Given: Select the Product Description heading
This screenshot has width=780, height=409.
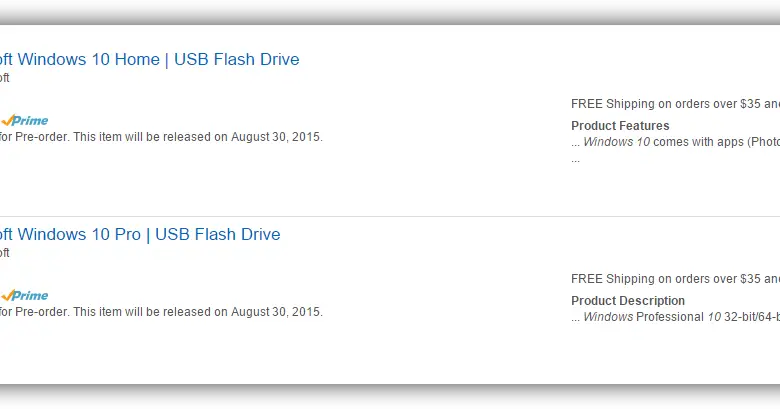Looking at the screenshot, I should pyautogui.click(x=628, y=301).
